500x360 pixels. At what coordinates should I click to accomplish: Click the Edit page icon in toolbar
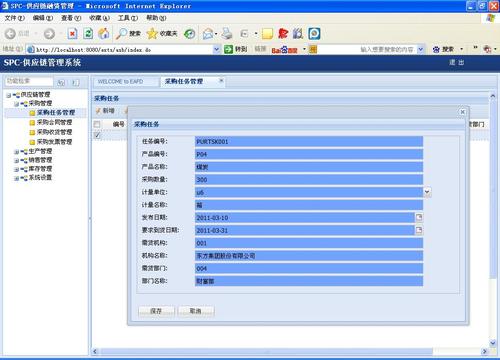tap(244, 33)
